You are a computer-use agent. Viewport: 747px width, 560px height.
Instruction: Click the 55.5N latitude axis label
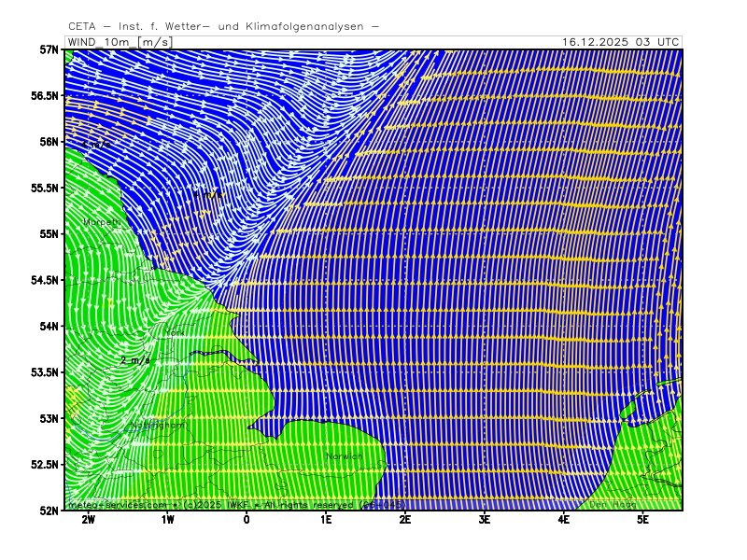click(46, 188)
